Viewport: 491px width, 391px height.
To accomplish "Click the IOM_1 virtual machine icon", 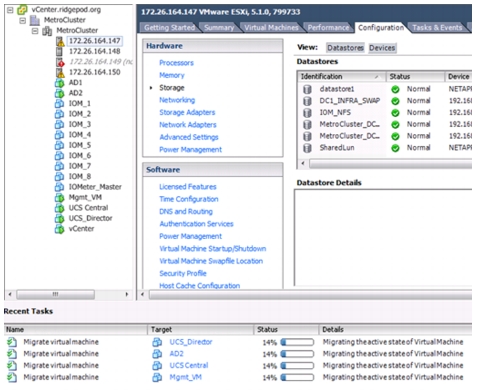I will coord(59,104).
